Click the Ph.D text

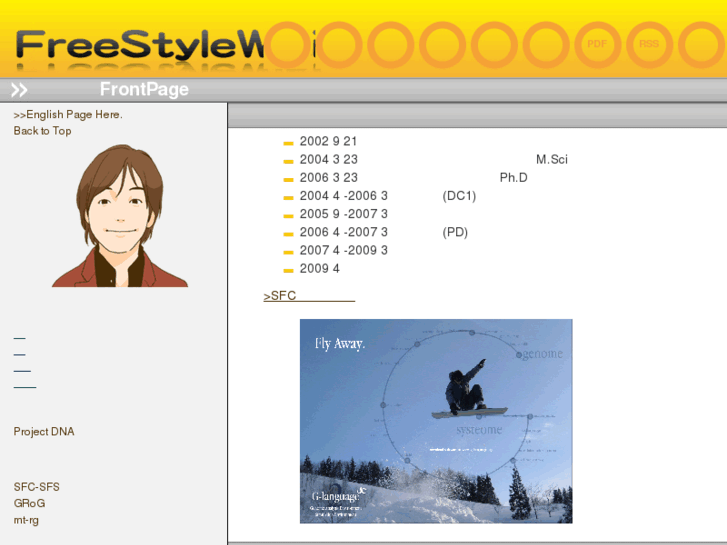(x=514, y=177)
